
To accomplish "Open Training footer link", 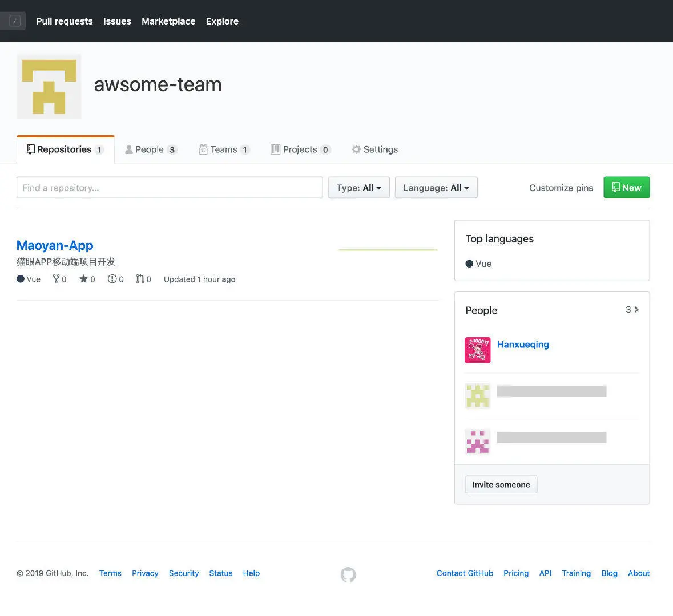I will tap(576, 573).
